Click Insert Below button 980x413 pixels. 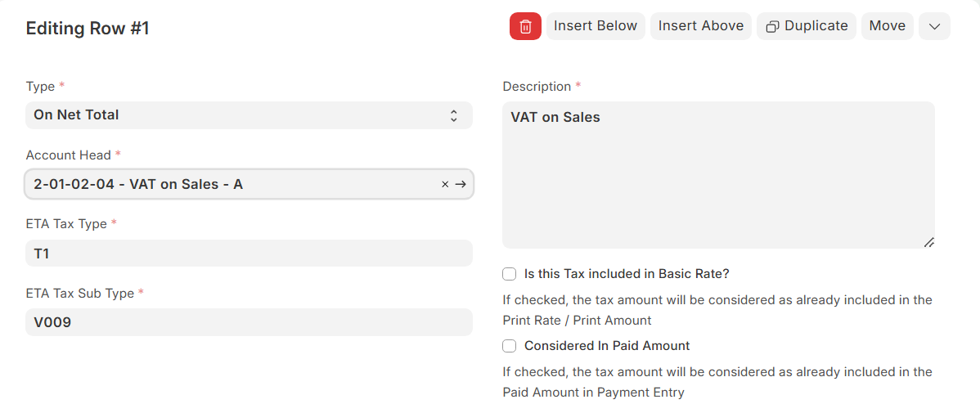tap(596, 26)
